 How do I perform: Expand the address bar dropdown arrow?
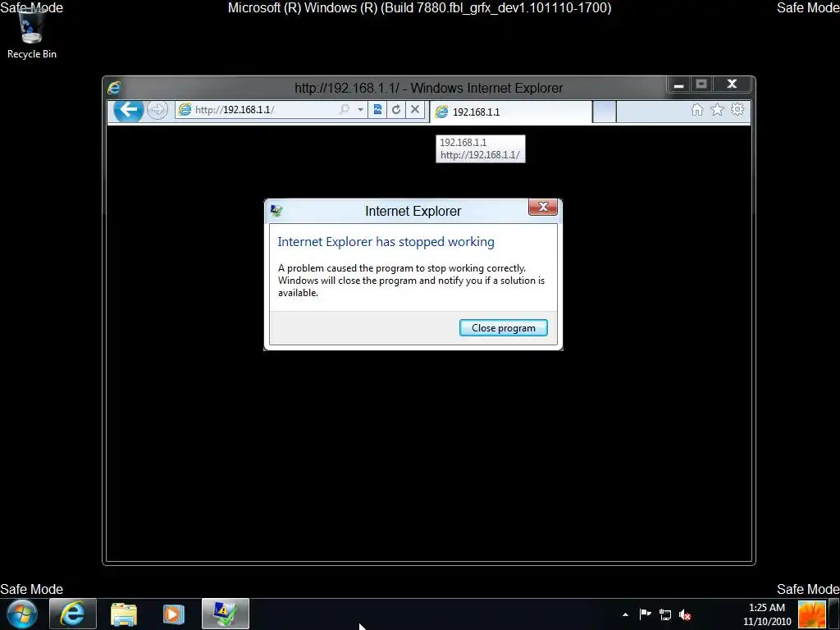coord(361,110)
